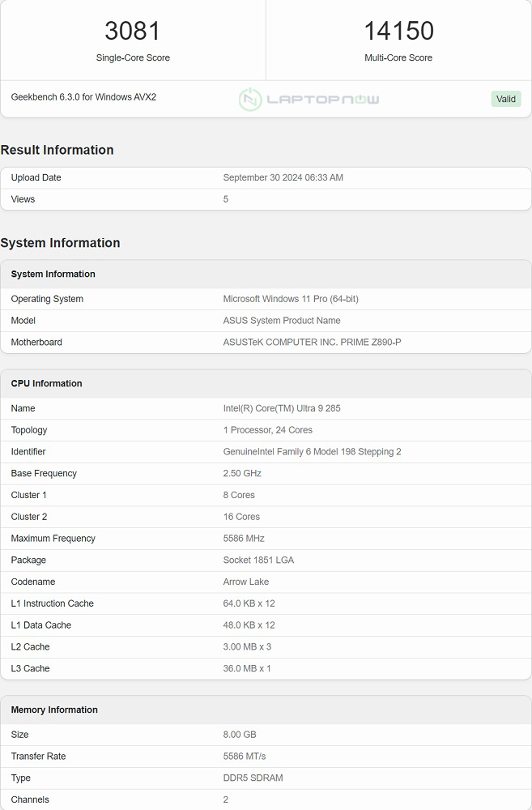Click the upload date value September 30 2024
This screenshot has height=810, width=532.
pos(283,177)
